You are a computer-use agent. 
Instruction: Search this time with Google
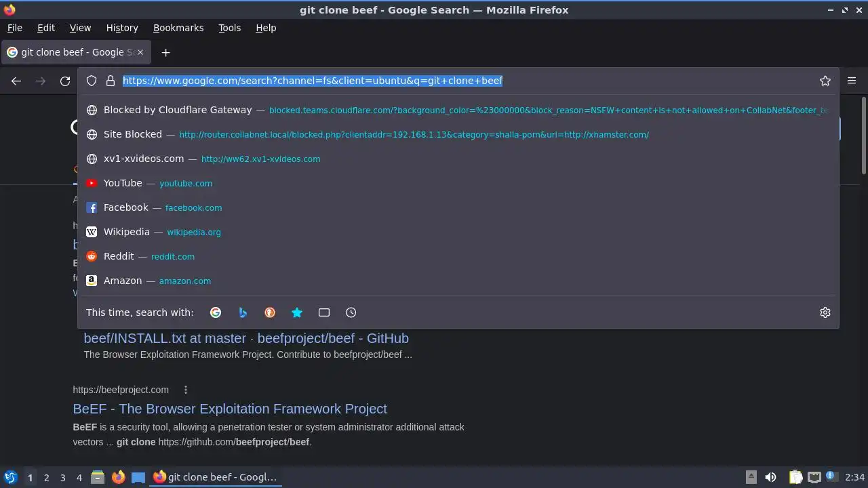coord(216,312)
